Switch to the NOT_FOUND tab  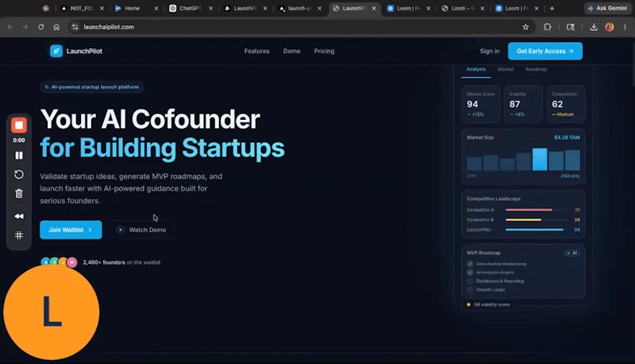coord(82,8)
